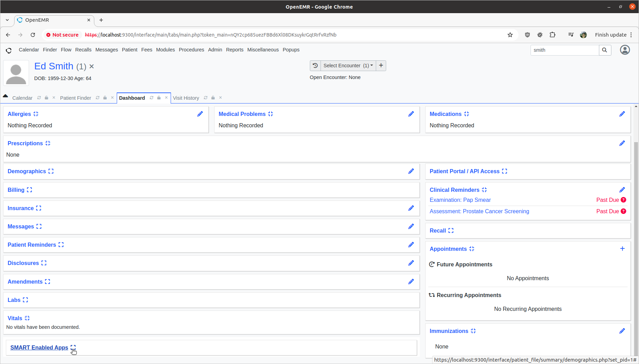Click the add appointment plus icon
The width and height of the screenshot is (639, 364).
pyautogui.click(x=622, y=249)
